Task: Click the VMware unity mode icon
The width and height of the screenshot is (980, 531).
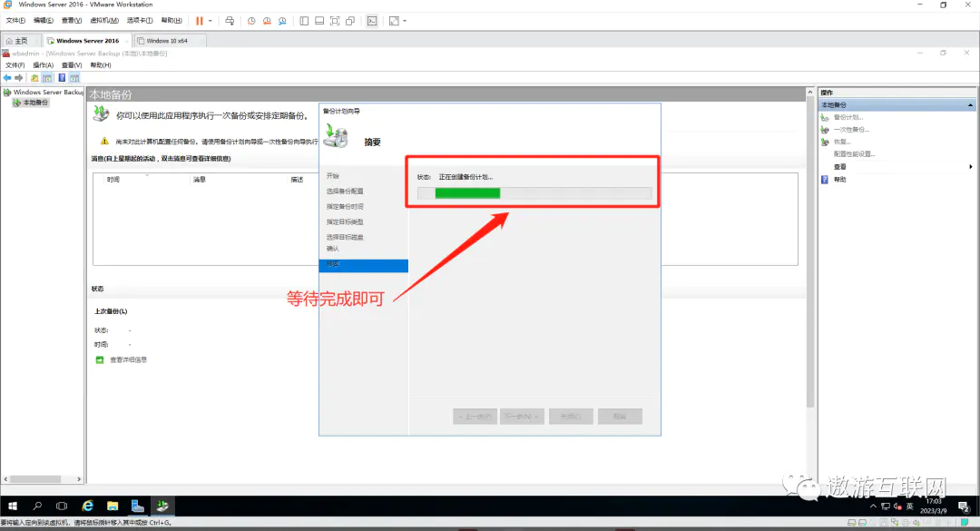Action: click(350, 21)
